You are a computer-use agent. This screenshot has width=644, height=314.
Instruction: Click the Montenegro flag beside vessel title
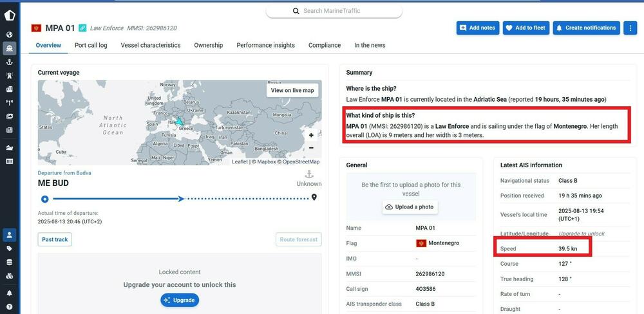click(36, 28)
